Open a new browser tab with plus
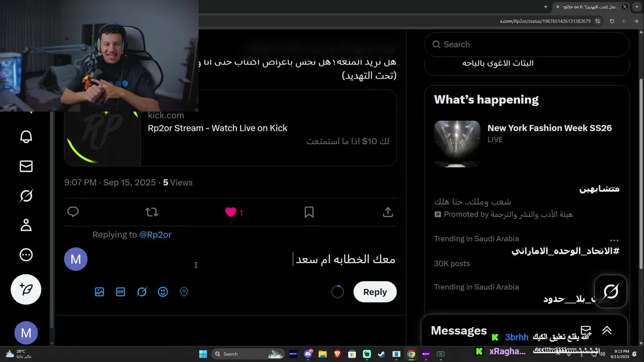Image resolution: width=644 pixels, height=362 pixels. click(545, 7)
